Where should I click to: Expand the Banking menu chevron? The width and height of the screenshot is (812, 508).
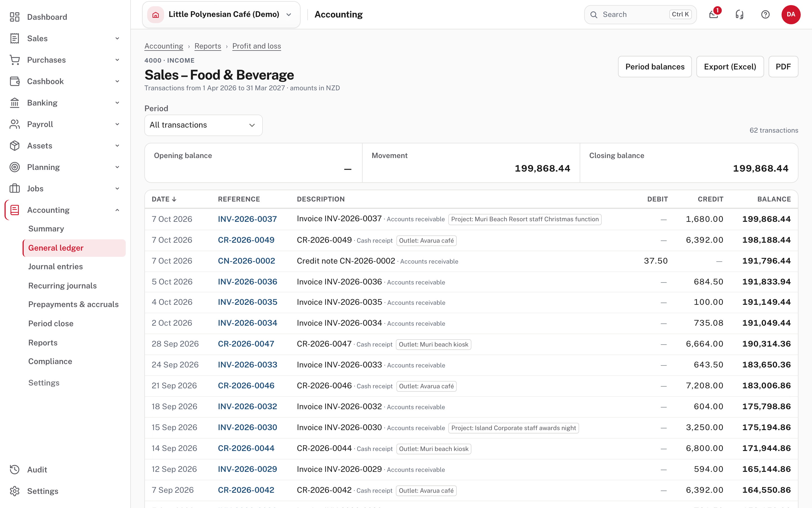(117, 103)
